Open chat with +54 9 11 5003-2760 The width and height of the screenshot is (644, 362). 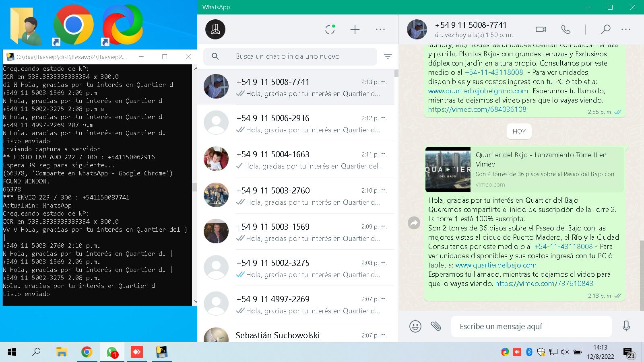click(296, 195)
